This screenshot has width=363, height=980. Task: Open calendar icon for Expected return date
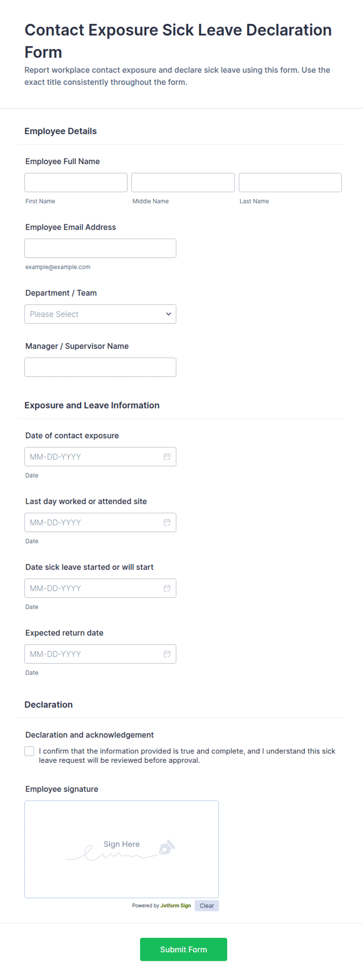pos(167,654)
